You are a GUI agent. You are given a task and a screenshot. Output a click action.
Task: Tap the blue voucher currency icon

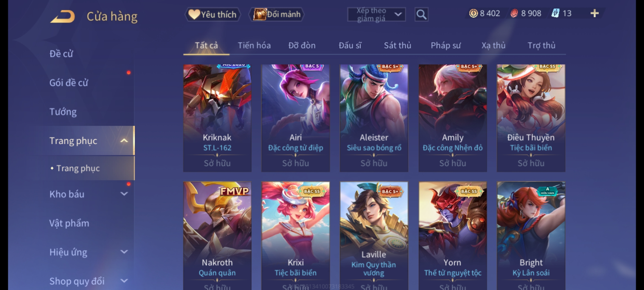tap(555, 13)
